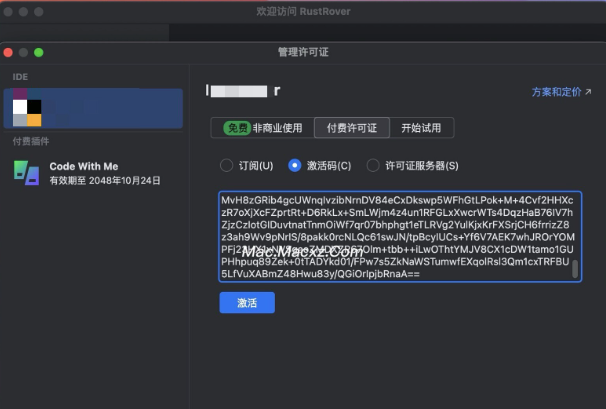This screenshot has width=606, height=409.
Task: Close the 管理许可证 dialog with red button
Action: (8, 53)
